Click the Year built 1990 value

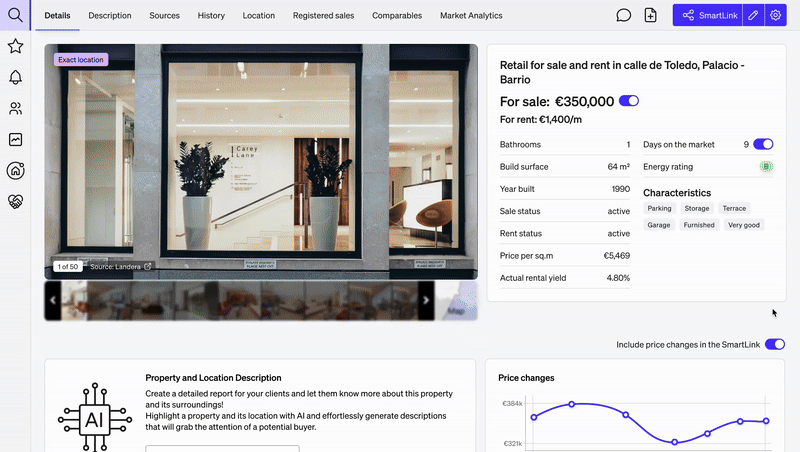pyautogui.click(x=621, y=189)
